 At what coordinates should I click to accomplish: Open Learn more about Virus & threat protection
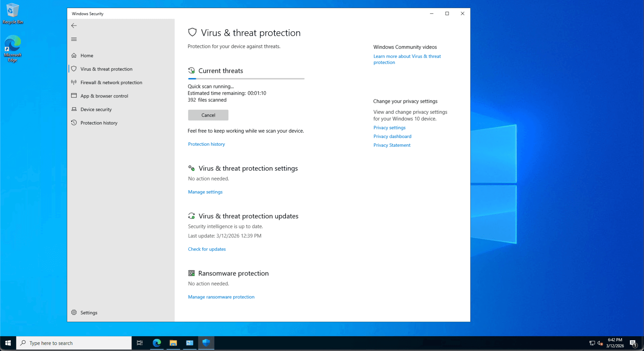pyautogui.click(x=407, y=59)
